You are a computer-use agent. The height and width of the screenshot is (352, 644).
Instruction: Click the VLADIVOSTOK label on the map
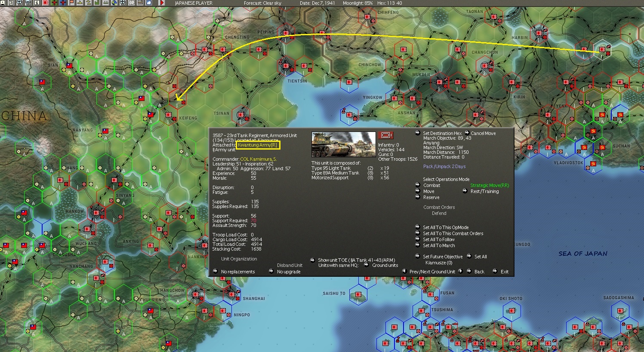coord(569,163)
